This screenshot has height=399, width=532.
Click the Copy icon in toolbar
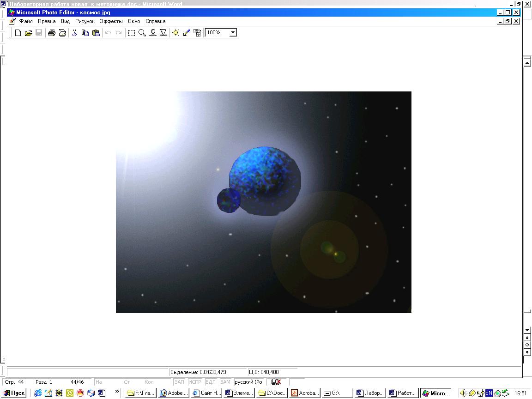click(85, 33)
